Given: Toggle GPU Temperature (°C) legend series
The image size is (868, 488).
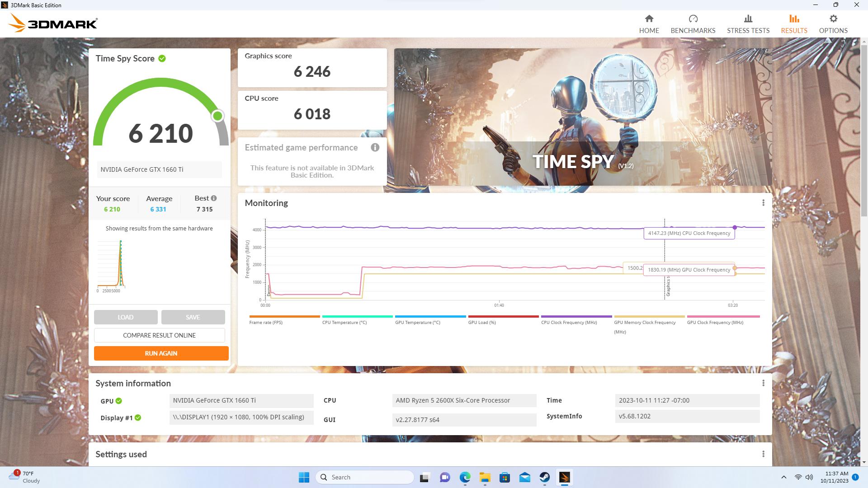Looking at the screenshot, I should (x=430, y=320).
